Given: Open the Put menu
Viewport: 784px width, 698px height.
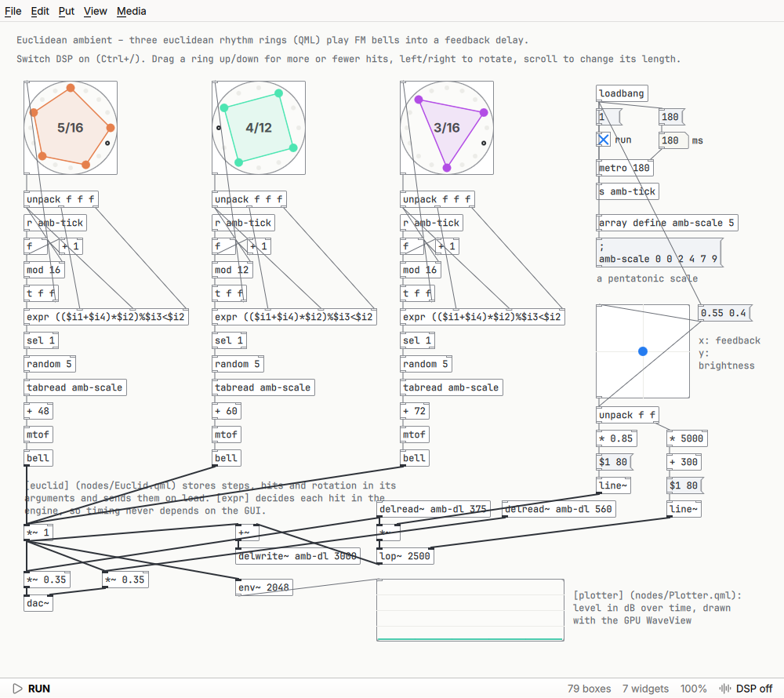Looking at the screenshot, I should click(67, 11).
